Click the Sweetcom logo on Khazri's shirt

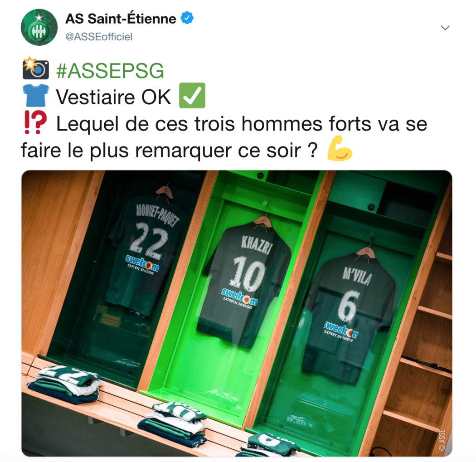pos(239,297)
